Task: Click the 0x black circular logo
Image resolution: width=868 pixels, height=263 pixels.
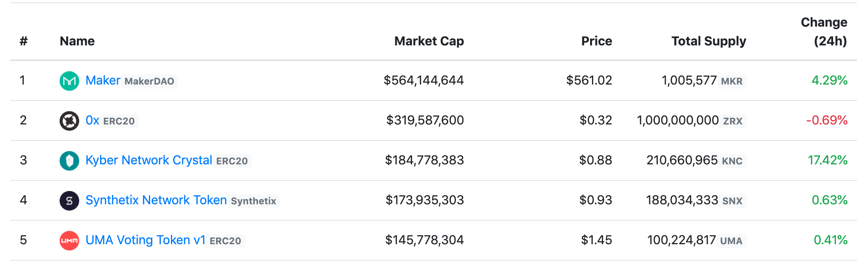Action: (x=69, y=121)
